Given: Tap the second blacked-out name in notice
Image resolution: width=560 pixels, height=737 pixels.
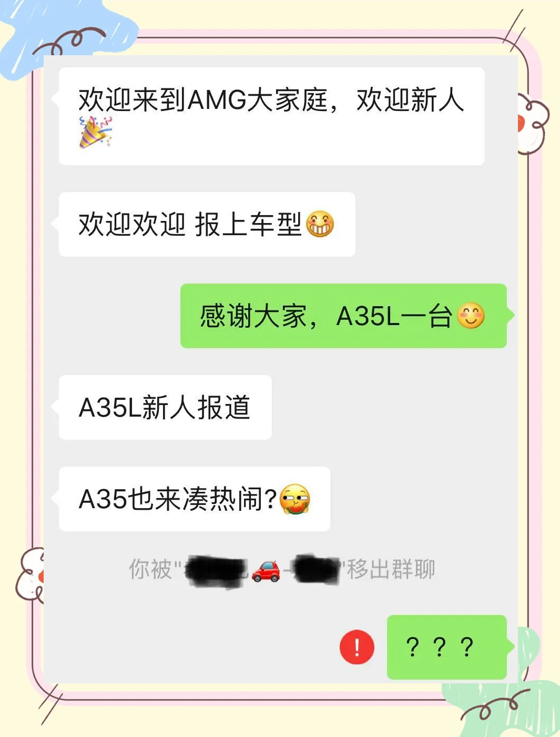Looking at the screenshot, I should [317, 570].
